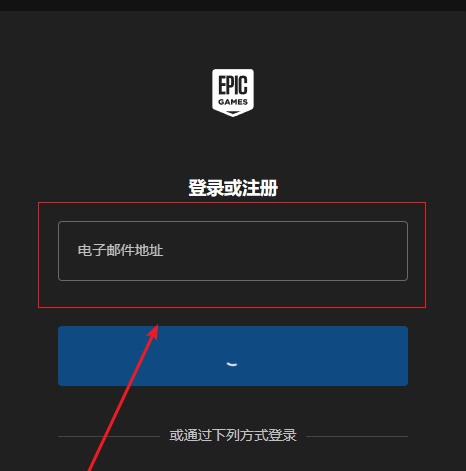Click divider line right of 或通过下列方式登录
This screenshot has height=471, width=466.
coord(357,436)
